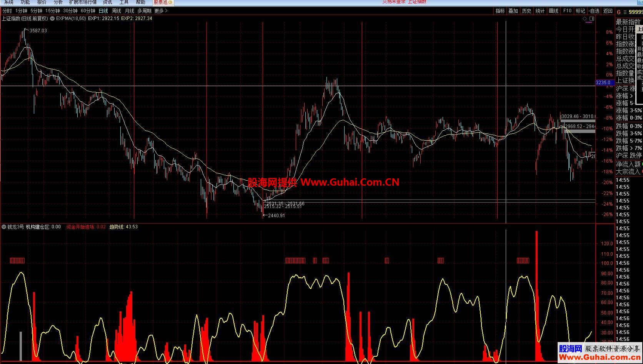This screenshot has height=364, width=643.
Task: Click the 上证指数(日线,前复权) chart title
Action: pyautogui.click(x=25, y=18)
